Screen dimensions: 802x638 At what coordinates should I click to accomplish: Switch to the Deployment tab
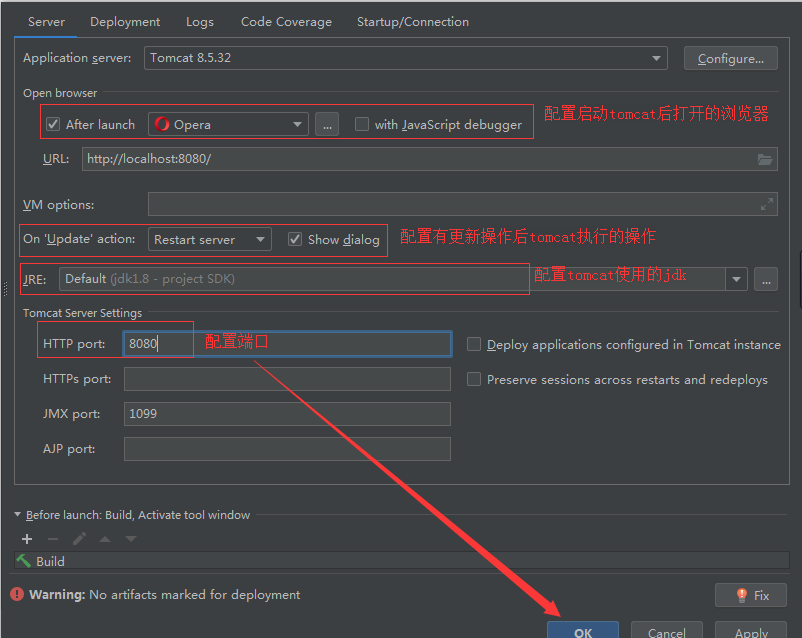[x=125, y=22]
